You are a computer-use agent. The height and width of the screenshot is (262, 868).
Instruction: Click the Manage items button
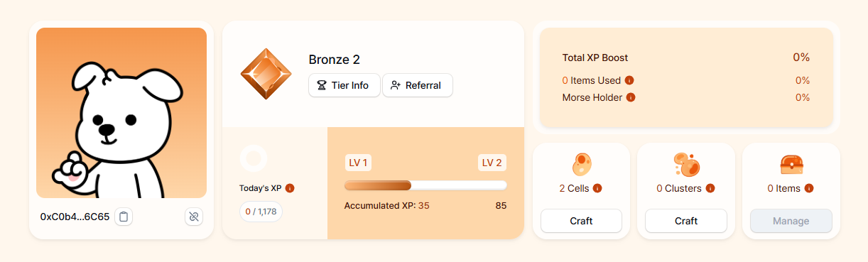point(791,221)
